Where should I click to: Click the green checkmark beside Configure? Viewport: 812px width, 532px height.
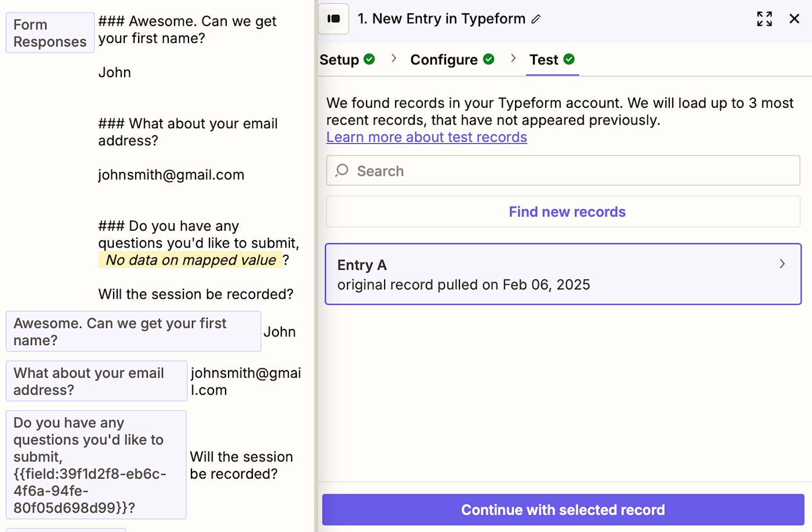[489, 59]
